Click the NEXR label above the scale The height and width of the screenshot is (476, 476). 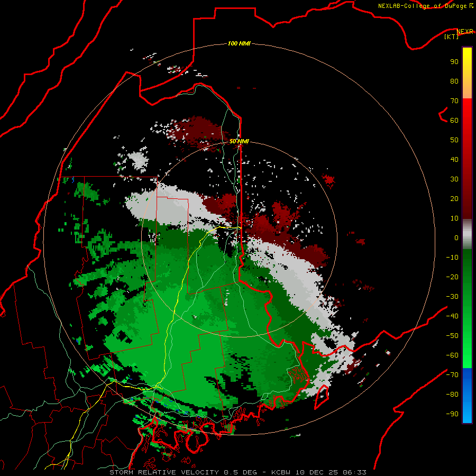pyautogui.click(x=465, y=32)
